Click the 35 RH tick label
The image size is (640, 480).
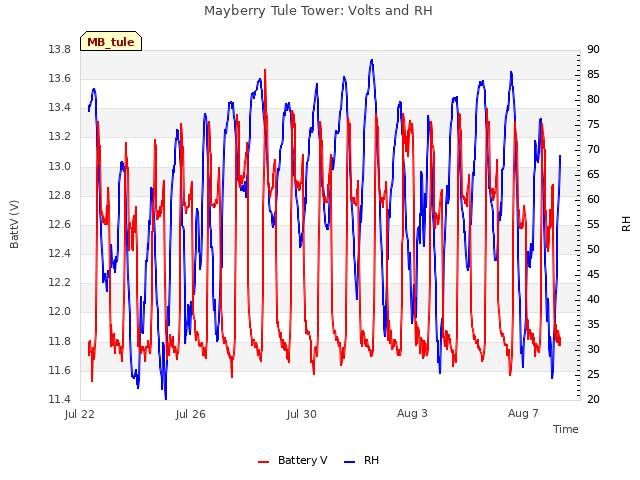coord(593,324)
